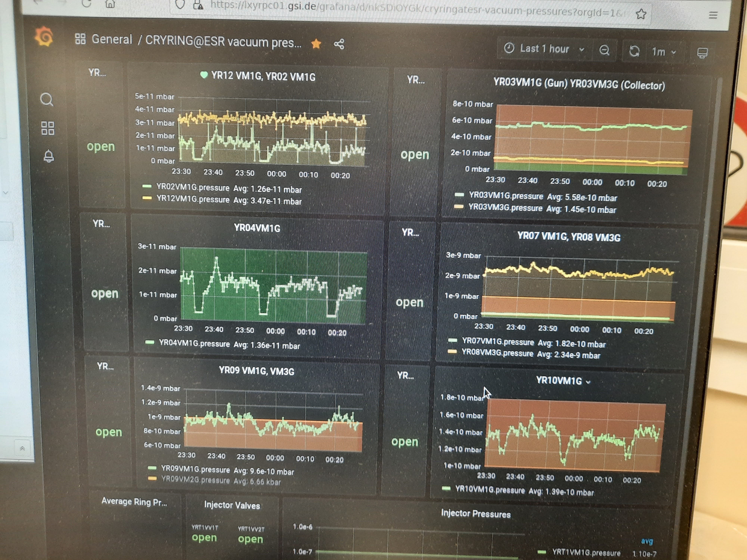Open the YR09 VM1G, VM3G panel title
This screenshot has height=560, width=747.
point(256,371)
